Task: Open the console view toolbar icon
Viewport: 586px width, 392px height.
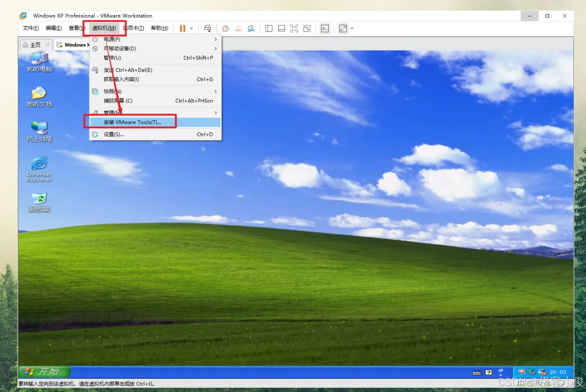Action: (325, 29)
